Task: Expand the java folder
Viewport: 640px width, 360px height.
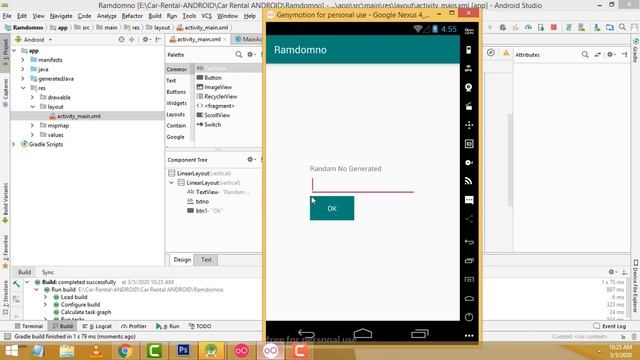Action: click(23, 69)
